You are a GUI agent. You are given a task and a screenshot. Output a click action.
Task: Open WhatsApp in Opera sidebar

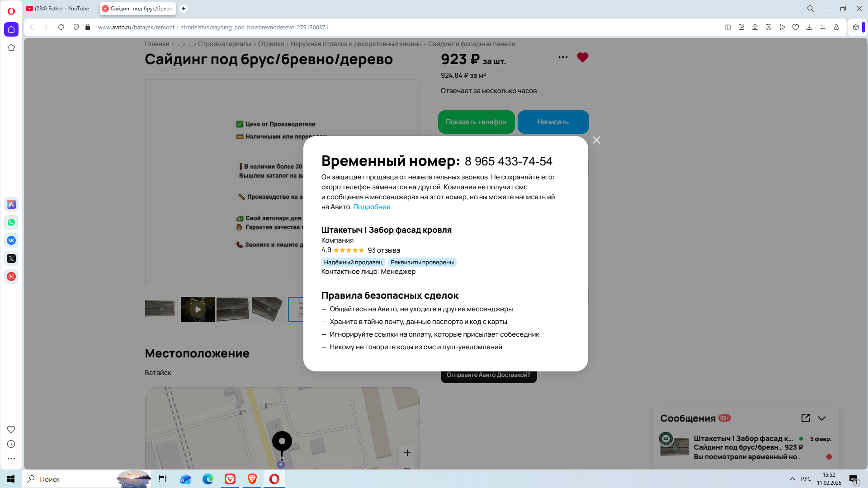11,222
